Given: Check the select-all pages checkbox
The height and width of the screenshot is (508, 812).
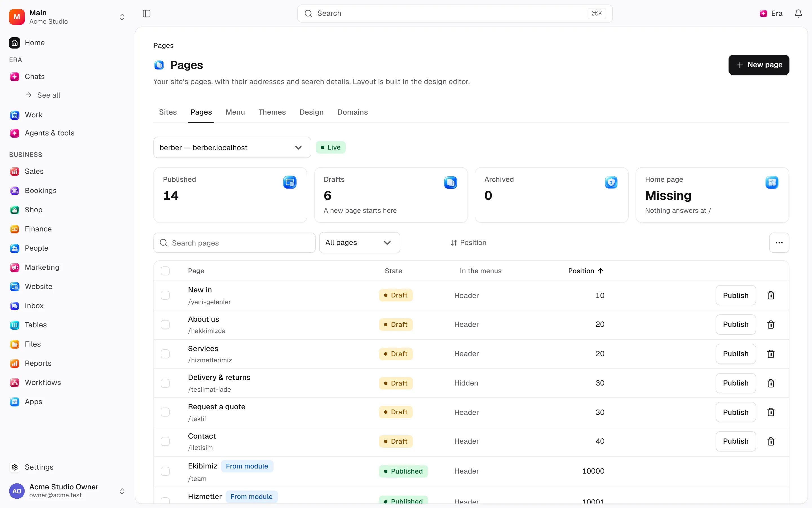Looking at the screenshot, I should pos(165,271).
